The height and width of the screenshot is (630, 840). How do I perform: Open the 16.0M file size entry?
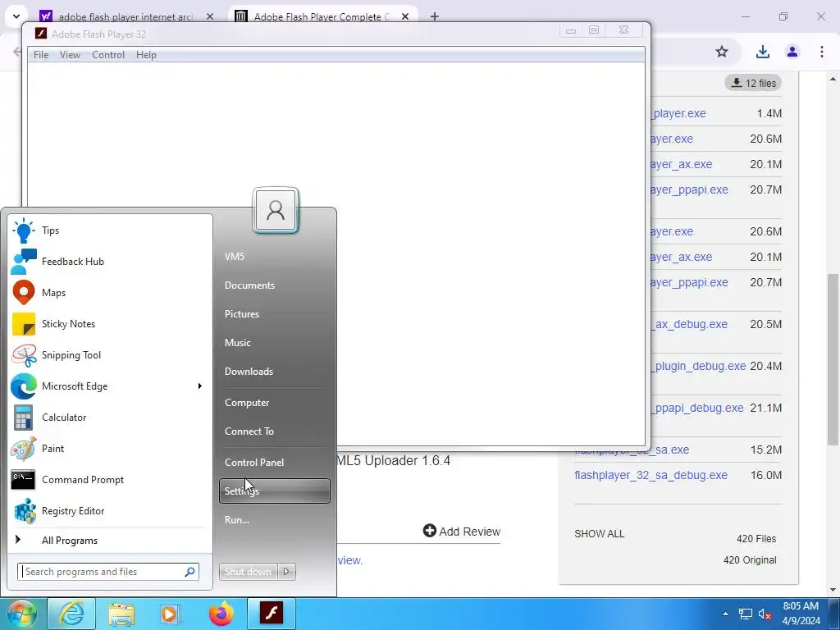pyautogui.click(x=766, y=475)
